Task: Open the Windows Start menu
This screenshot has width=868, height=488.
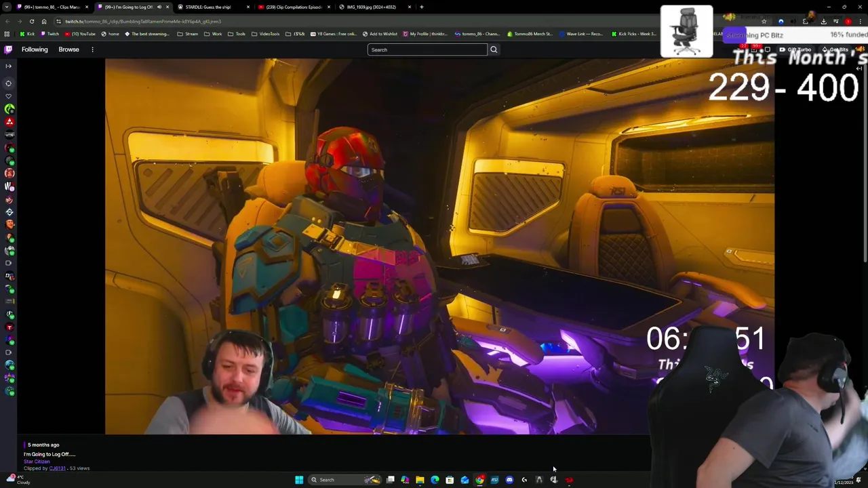Action: tap(299, 480)
